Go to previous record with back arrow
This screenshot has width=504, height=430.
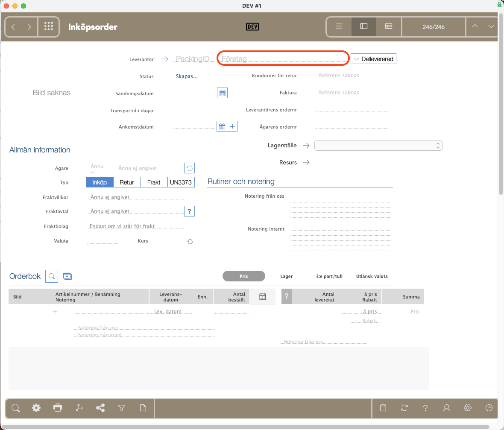coord(13,26)
